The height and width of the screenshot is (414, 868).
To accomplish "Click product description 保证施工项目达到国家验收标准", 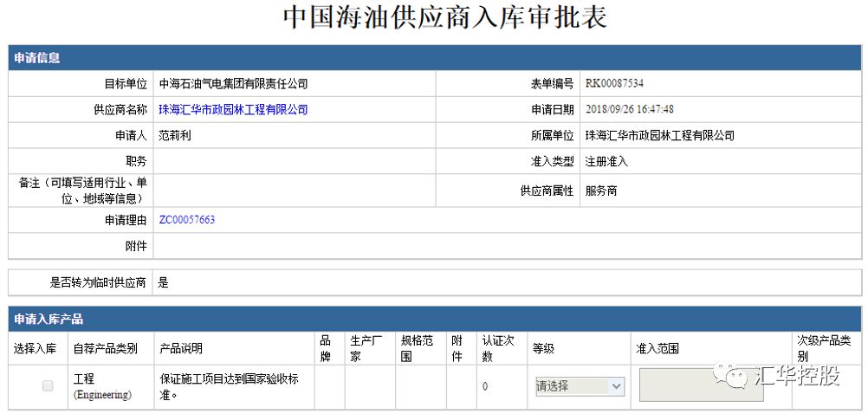I will click(230, 386).
